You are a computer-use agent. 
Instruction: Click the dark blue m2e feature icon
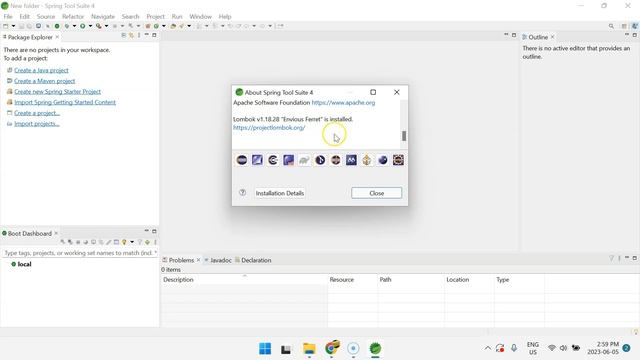point(351,160)
